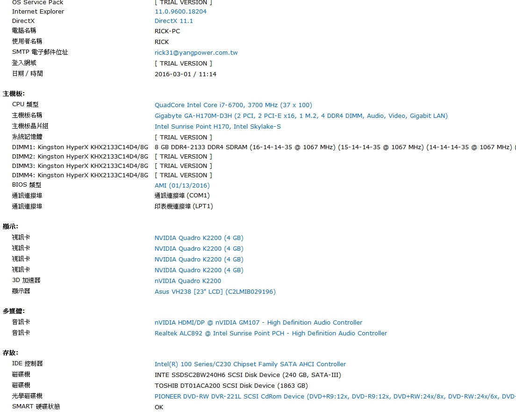
Task: Click the Intel Sunrise Point H170 chipset link
Action: [217, 126]
